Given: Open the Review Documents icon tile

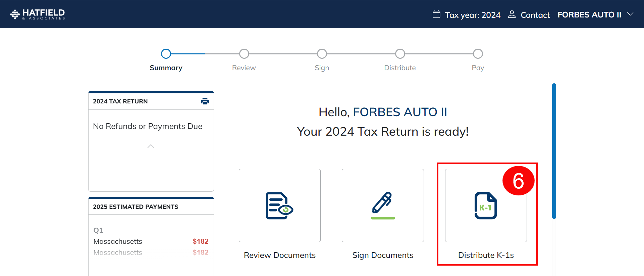Looking at the screenshot, I should (279, 205).
